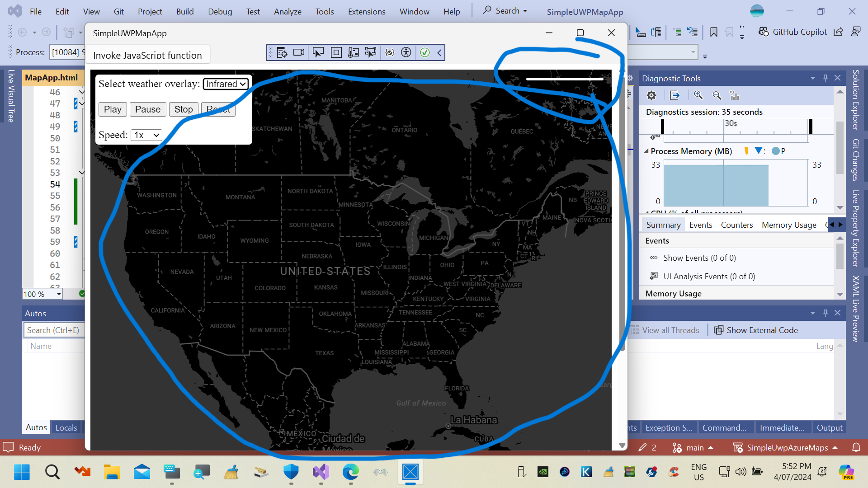
Task: Open the Git menu in menubar
Action: tap(119, 11)
